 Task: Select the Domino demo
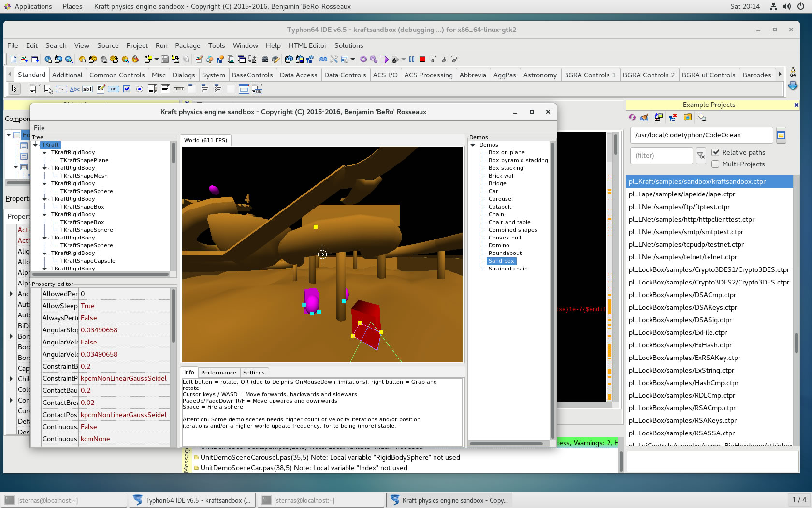point(499,245)
